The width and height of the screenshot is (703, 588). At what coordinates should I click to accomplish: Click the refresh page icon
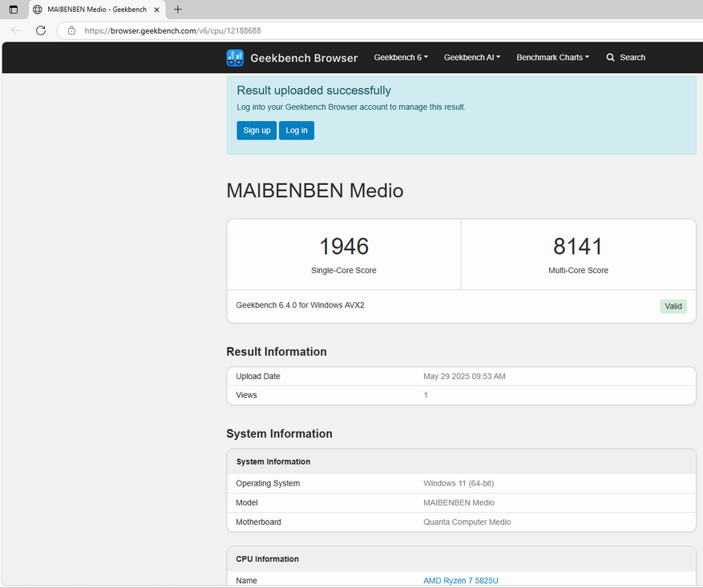(41, 30)
